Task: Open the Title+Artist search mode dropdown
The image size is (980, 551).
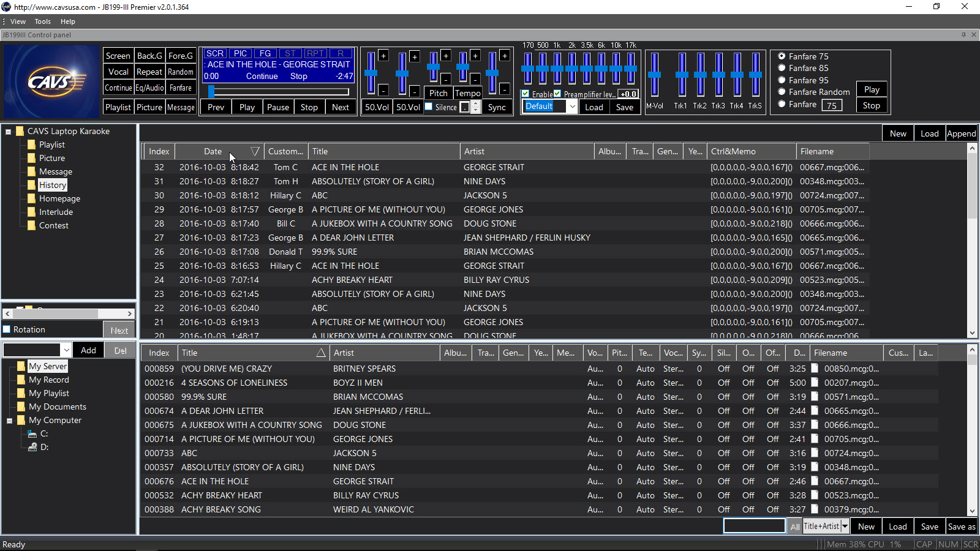Action: 845,526
